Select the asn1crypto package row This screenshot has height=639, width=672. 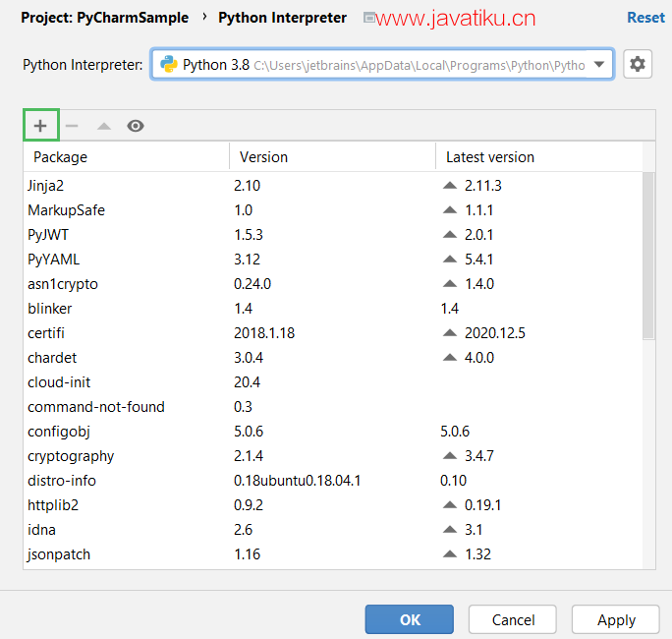coord(333,284)
